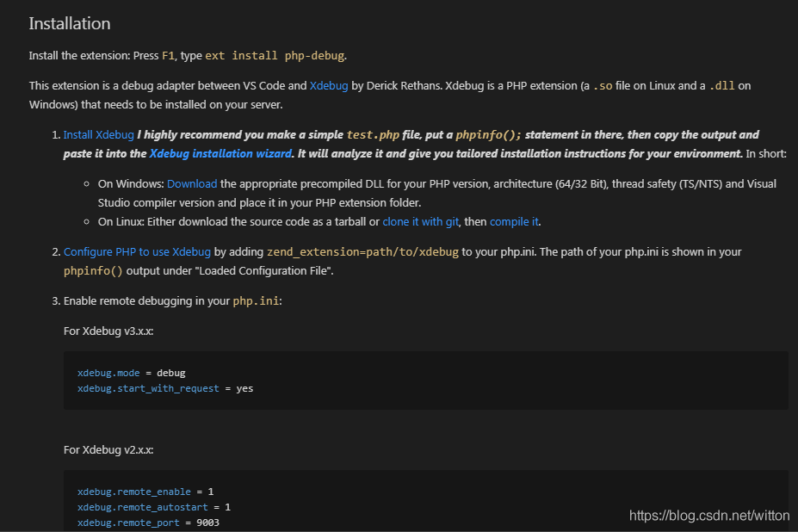Click the compile it link
Viewport: 798px width, 532px height.
(514, 221)
